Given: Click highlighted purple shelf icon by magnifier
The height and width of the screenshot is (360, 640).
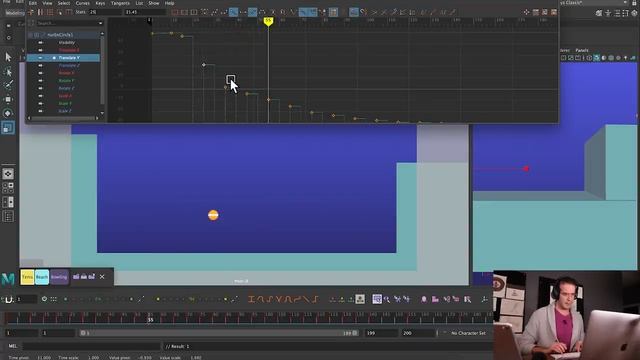Looking at the screenshot, I should click(x=377, y=299).
